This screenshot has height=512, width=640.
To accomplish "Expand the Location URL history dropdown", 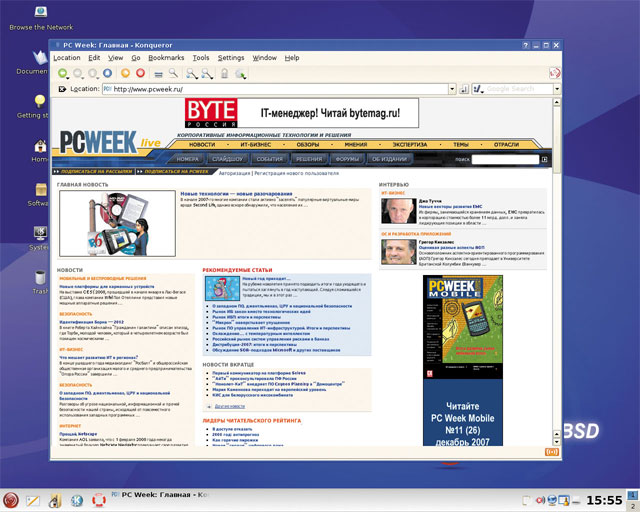I will (452, 89).
